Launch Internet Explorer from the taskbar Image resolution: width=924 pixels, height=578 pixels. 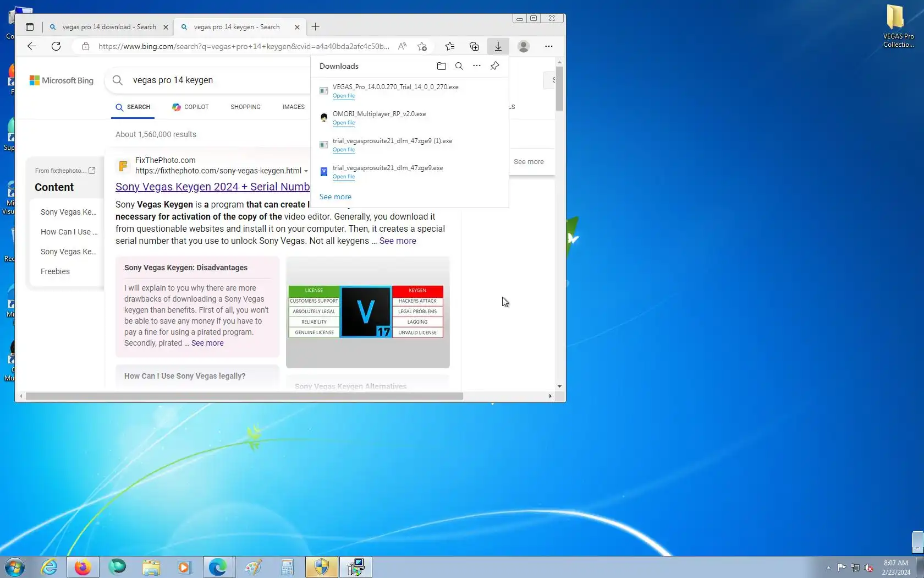pyautogui.click(x=50, y=567)
